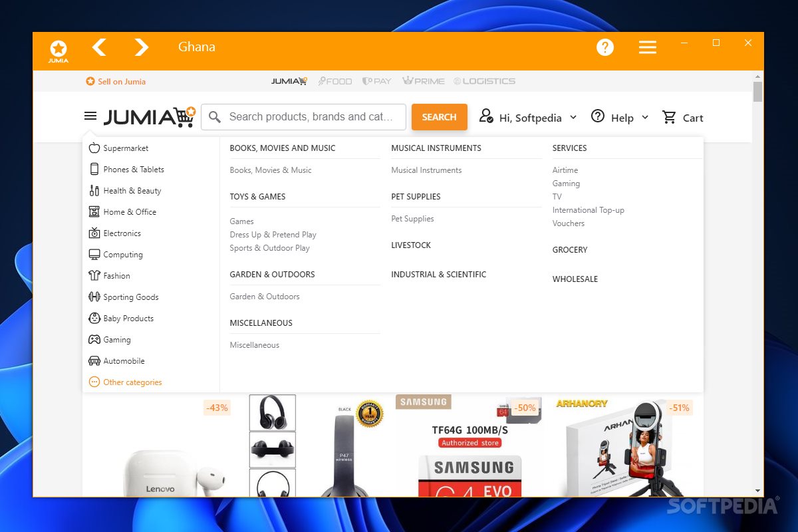Open the help question mark in title bar

pyautogui.click(x=605, y=47)
